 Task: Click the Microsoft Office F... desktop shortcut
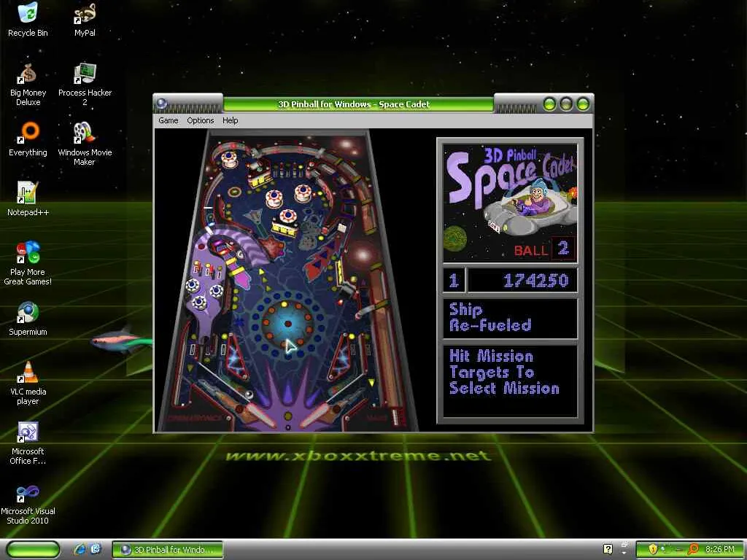[28, 443]
